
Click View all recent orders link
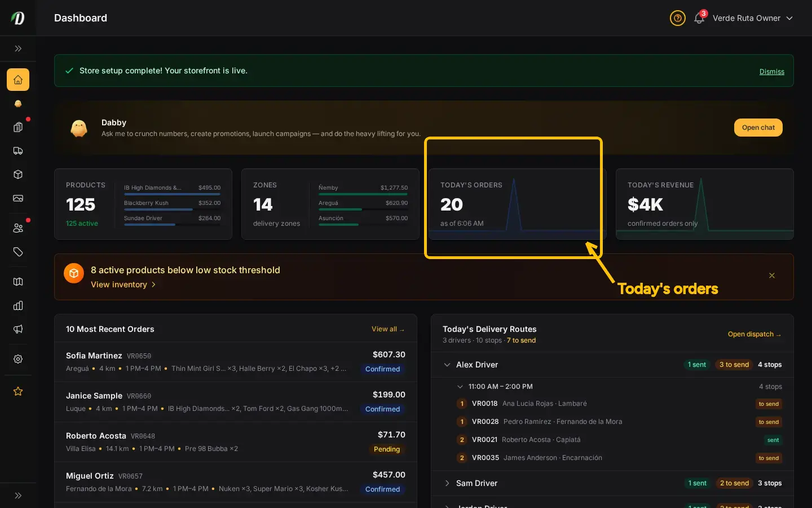(x=388, y=329)
